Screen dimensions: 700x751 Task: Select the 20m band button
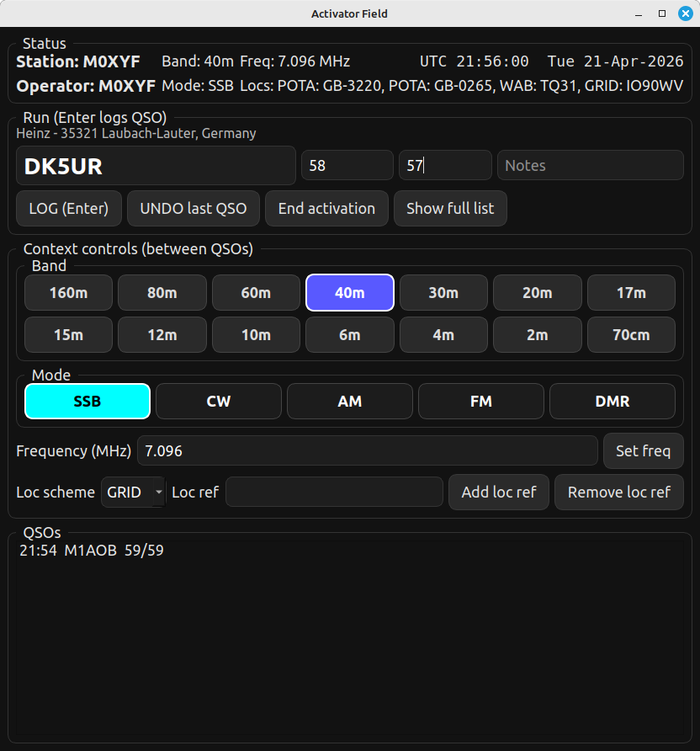pyautogui.click(x=537, y=293)
